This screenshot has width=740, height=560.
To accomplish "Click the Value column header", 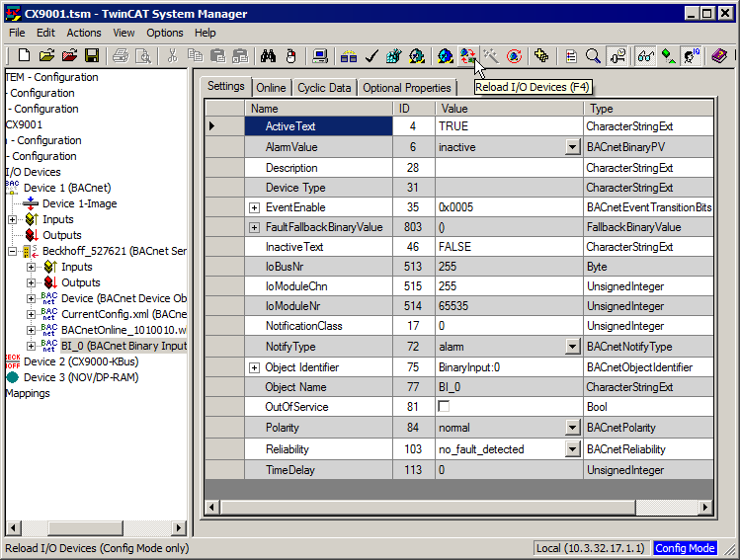I will tap(509, 109).
